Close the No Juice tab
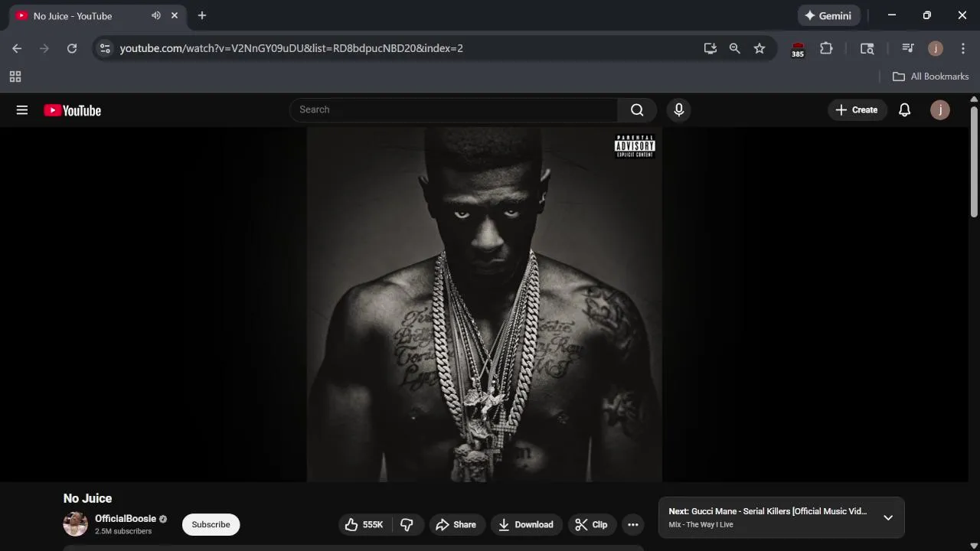980x551 pixels. (x=175, y=15)
